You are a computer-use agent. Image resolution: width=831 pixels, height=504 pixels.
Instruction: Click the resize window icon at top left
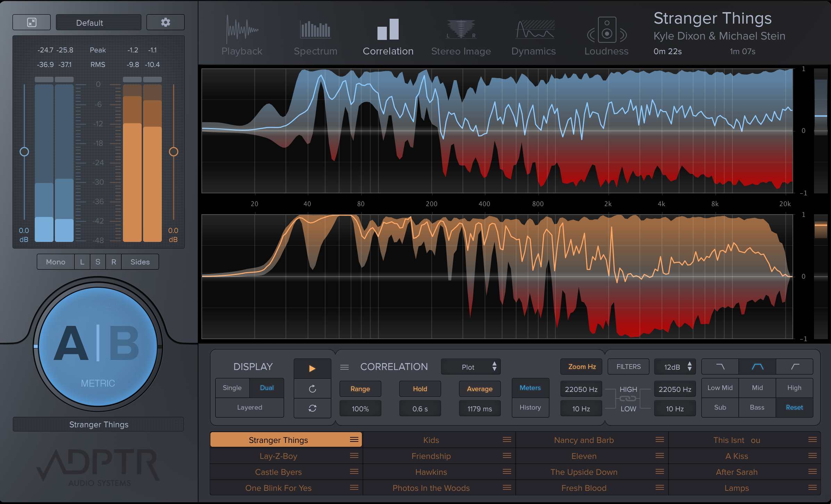click(x=32, y=23)
